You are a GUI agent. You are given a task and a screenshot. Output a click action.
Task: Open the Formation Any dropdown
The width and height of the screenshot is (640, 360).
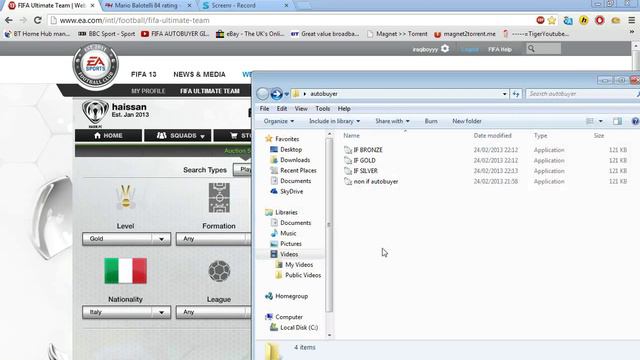[214, 239]
